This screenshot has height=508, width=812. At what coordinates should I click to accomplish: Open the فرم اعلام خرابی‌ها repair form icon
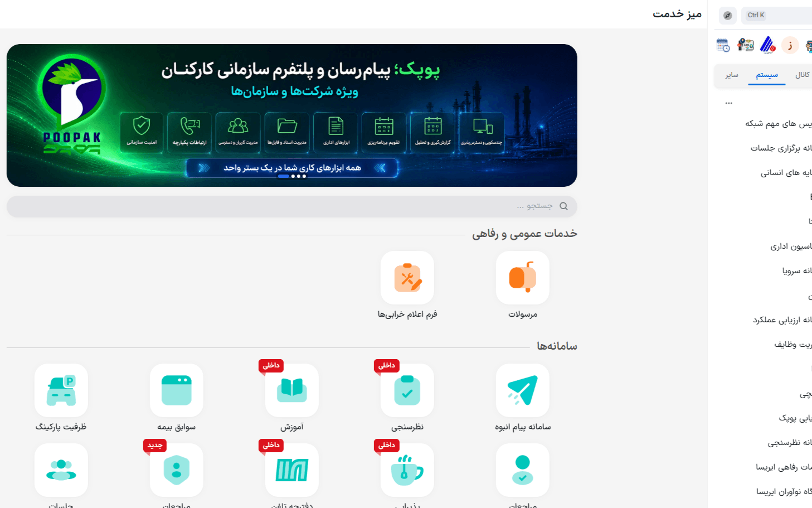(x=407, y=278)
